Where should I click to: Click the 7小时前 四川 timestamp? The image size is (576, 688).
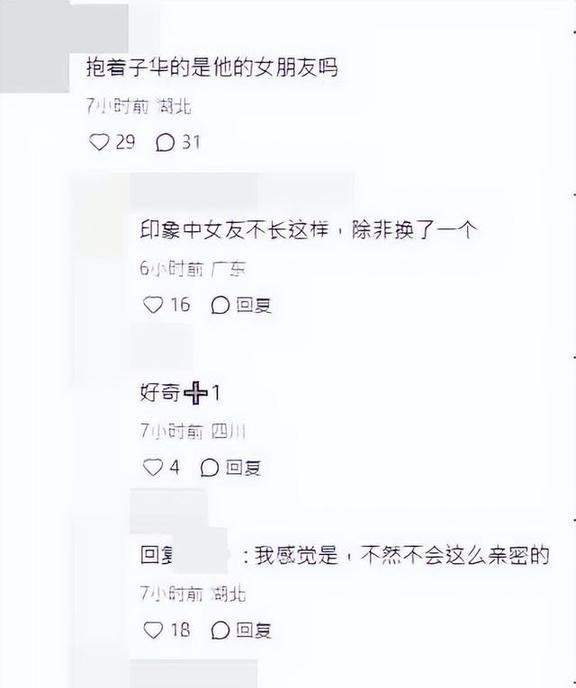pos(193,431)
